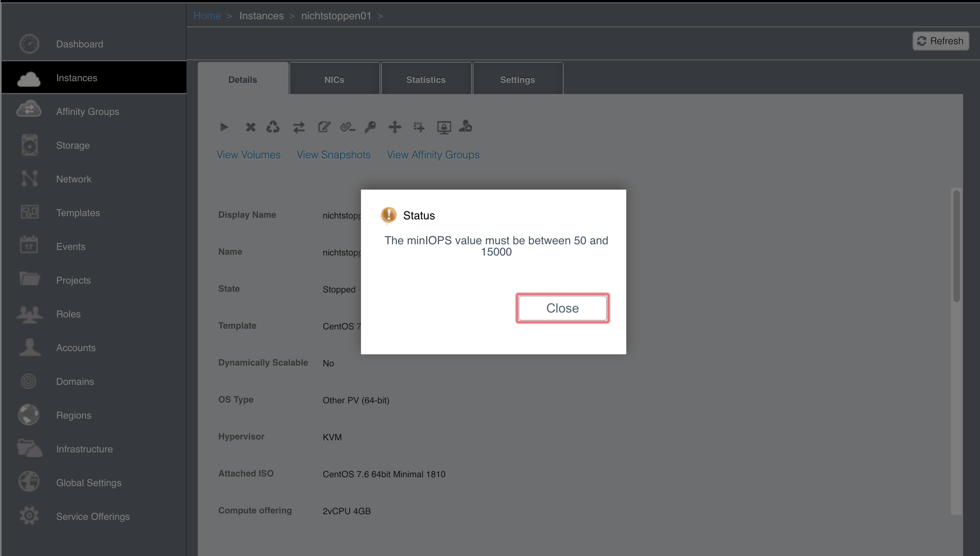Open the Statistics tab
This screenshot has height=556, width=980.
[x=426, y=79]
